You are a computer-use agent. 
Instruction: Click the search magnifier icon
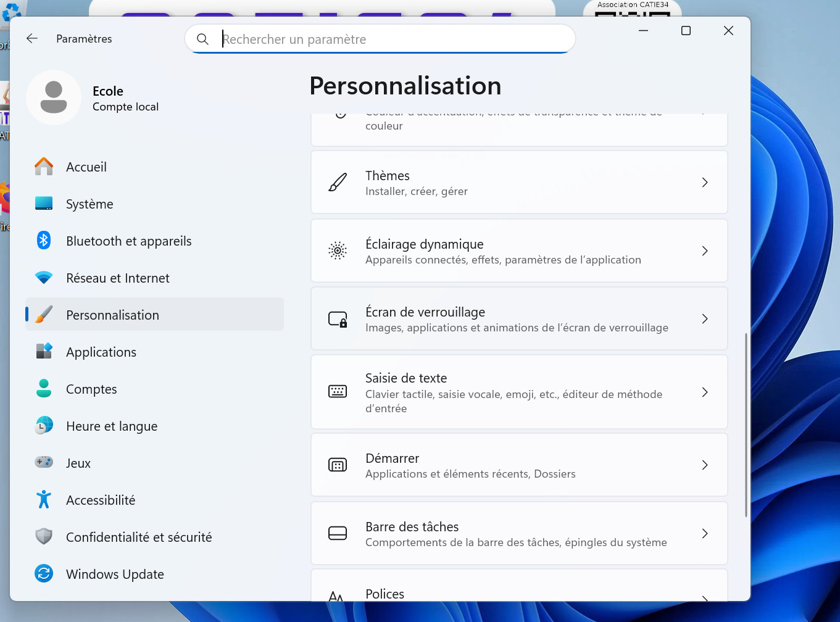tap(202, 39)
